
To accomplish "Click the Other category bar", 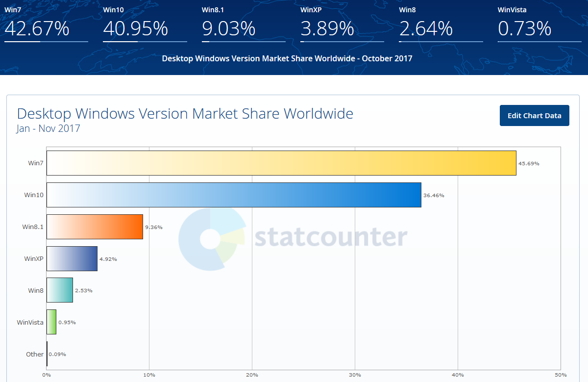I will pyautogui.click(x=47, y=354).
